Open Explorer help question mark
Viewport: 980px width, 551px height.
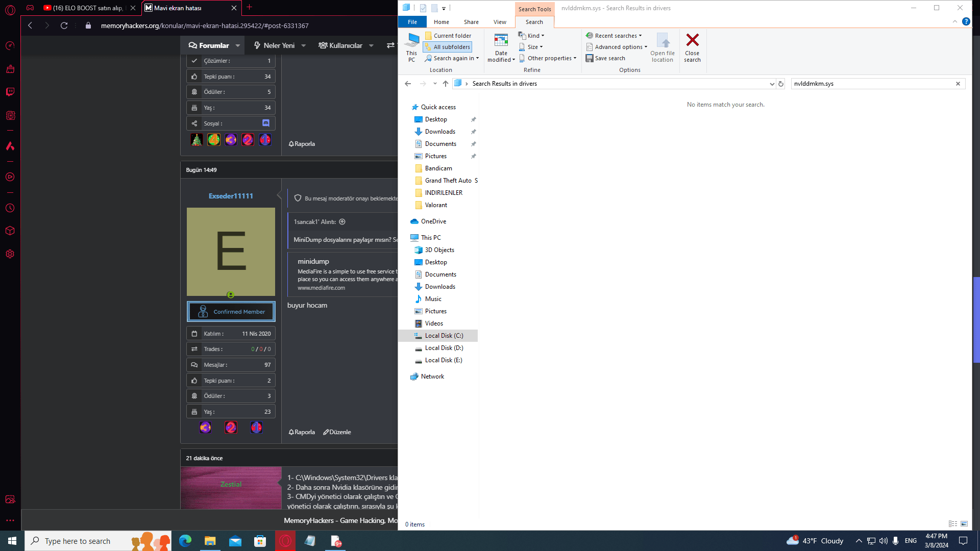tap(966, 21)
